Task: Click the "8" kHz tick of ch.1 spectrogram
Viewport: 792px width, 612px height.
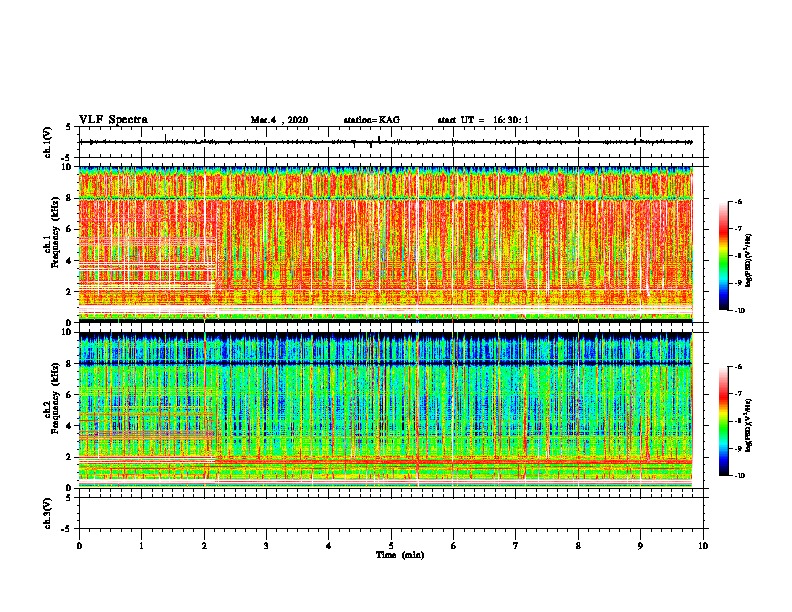Action: (70, 198)
